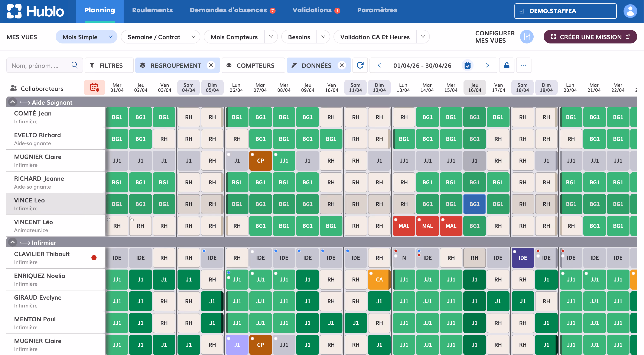This screenshot has height=355, width=644.
Task: Click the Hublo logo
Action: coord(35,11)
